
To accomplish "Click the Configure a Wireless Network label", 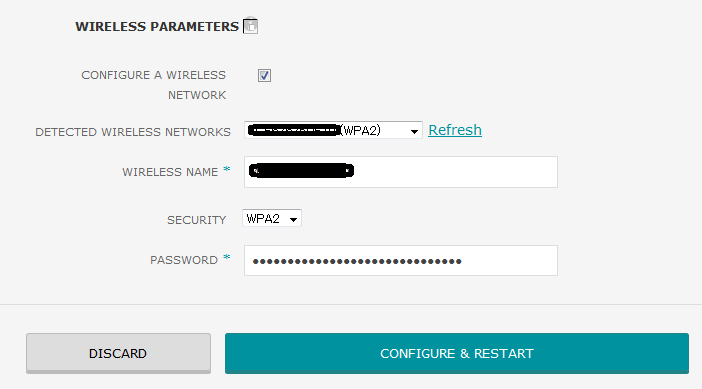I will tap(154, 85).
